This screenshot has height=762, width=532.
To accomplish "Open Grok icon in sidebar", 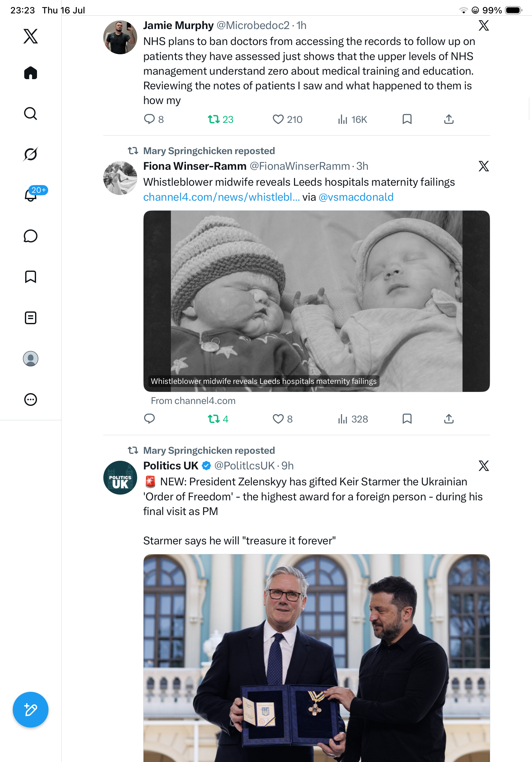I will tap(31, 154).
